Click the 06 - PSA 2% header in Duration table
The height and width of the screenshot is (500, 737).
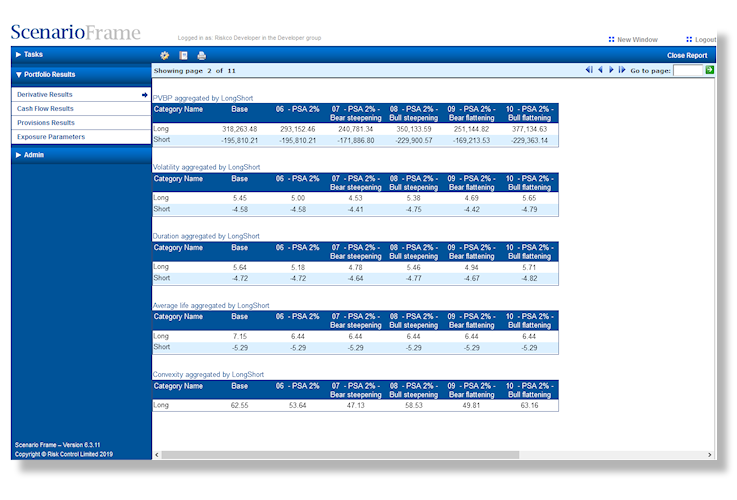pos(298,247)
